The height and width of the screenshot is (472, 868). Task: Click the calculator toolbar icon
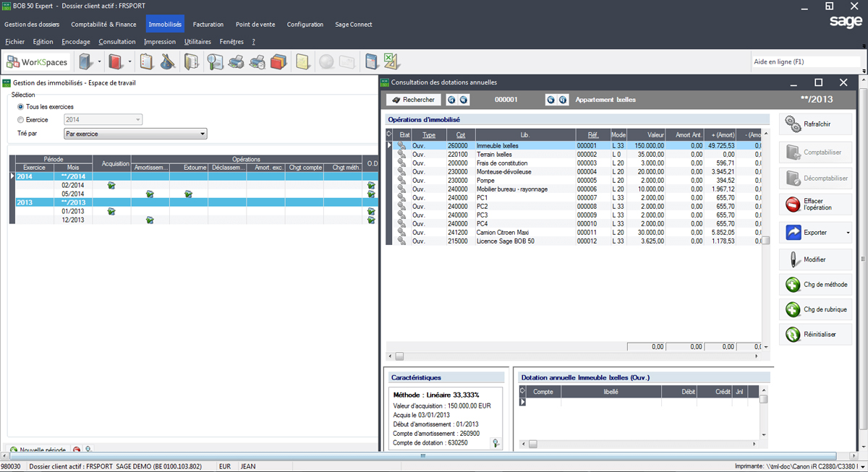point(372,62)
